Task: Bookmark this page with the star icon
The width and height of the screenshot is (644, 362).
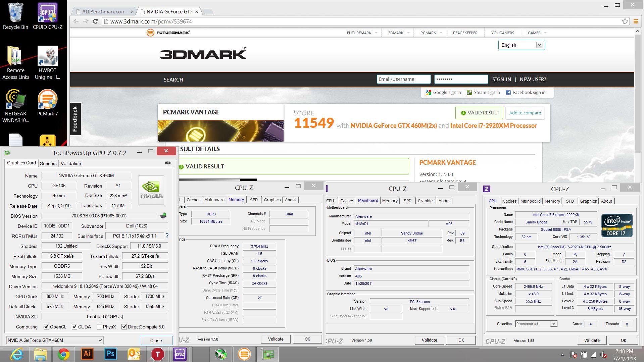Action: (x=625, y=21)
